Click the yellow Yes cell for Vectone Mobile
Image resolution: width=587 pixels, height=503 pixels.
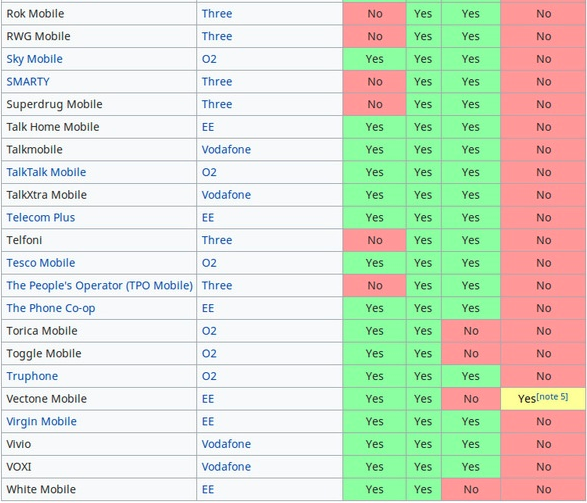(x=543, y=399)
